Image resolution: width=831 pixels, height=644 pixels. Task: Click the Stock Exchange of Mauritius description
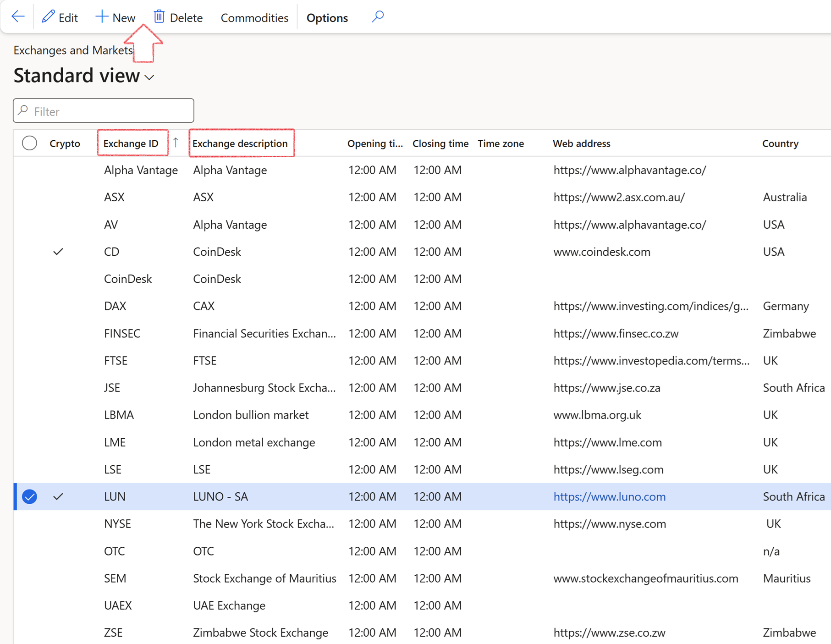264,578
